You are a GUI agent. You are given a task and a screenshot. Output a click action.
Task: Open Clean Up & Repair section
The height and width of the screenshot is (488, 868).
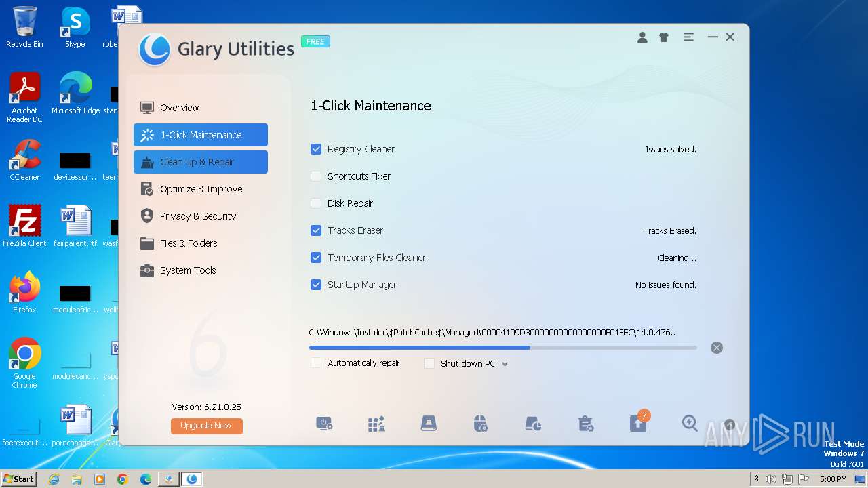click(201, 162)
